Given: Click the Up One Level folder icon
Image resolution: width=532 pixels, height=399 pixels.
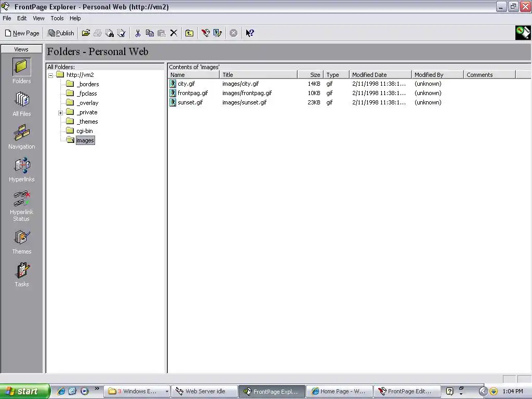Looking at the screenshot, I should [189, 33].
